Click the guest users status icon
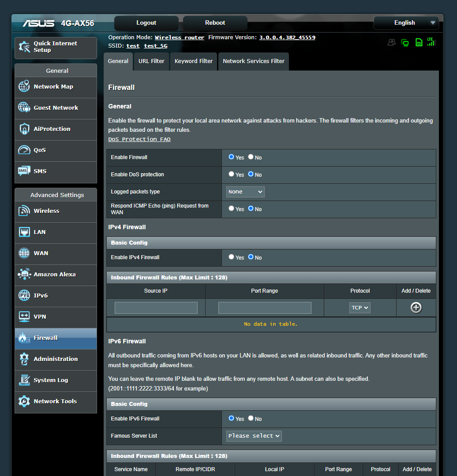This screenshot has height=476, width=457. point(391,42)
